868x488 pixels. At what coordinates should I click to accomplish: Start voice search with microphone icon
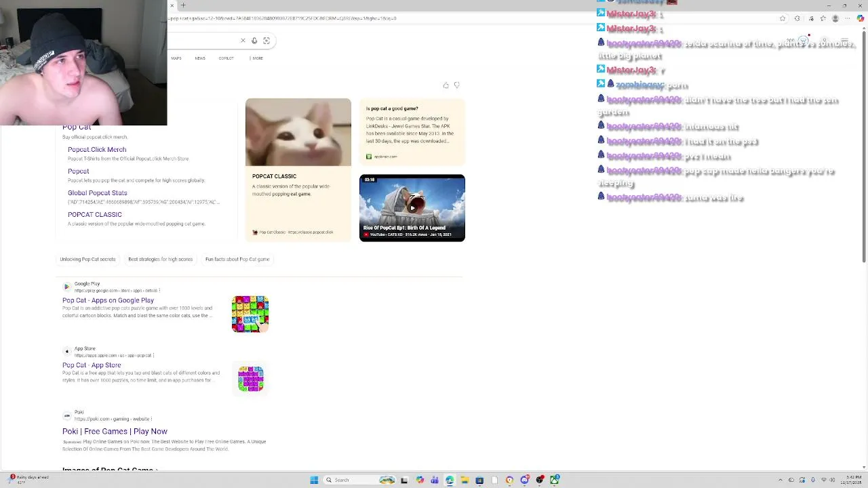(254, 41)
